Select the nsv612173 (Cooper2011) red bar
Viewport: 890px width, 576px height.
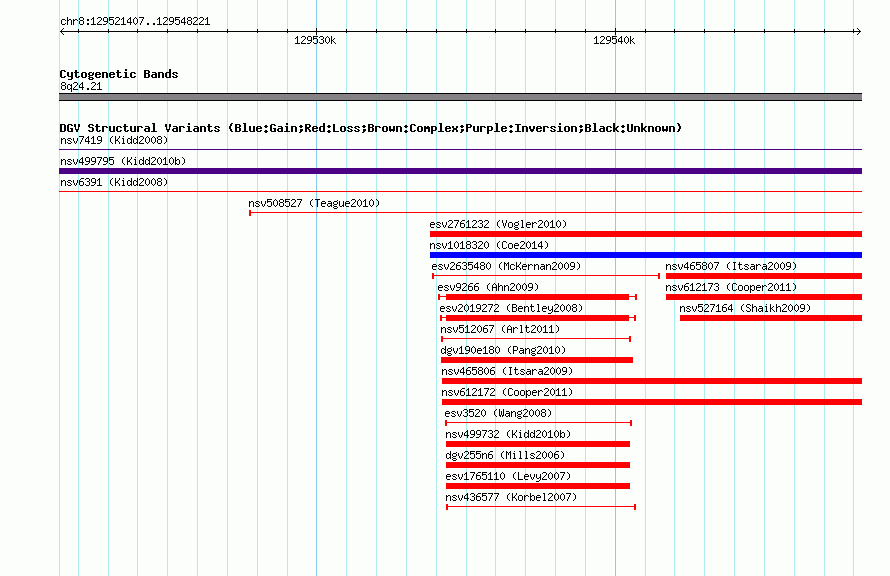764,297
